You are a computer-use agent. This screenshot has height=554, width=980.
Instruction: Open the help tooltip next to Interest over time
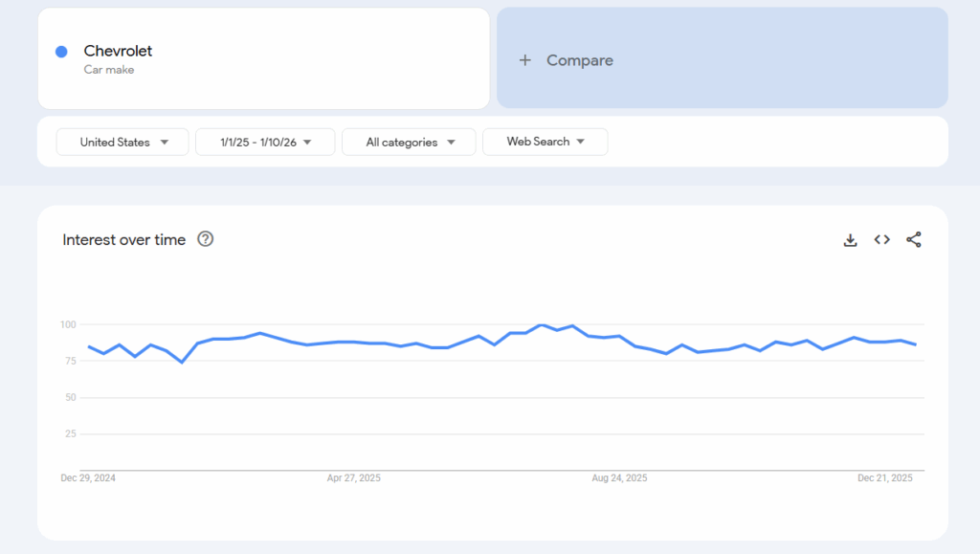point(205,240)
